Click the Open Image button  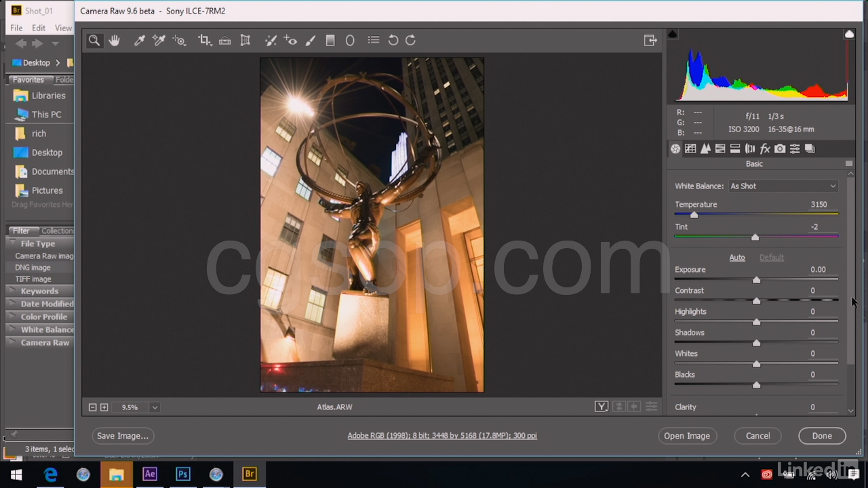click(x=687, y=436)
